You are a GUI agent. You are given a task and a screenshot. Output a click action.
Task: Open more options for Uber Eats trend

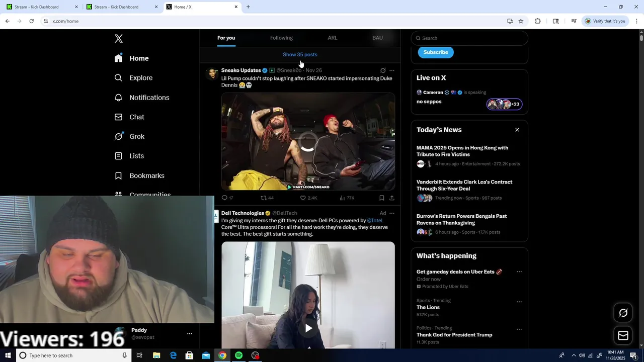519,272
